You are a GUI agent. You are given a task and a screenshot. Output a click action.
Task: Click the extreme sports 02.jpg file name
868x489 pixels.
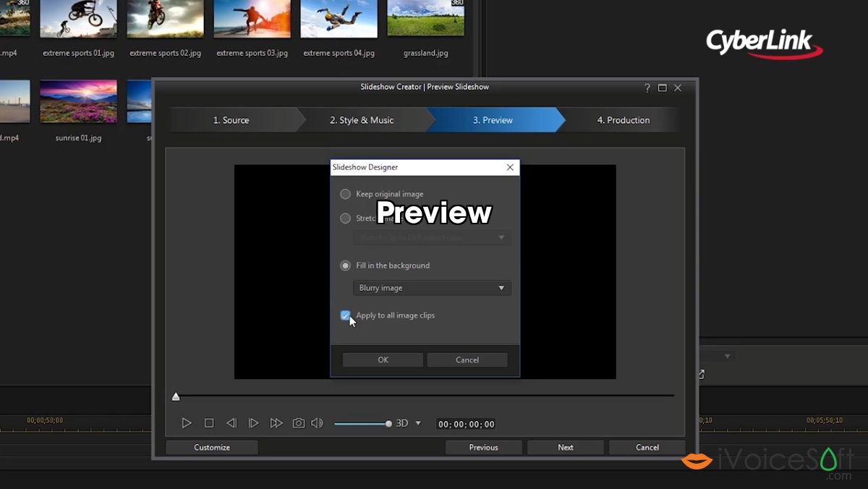click(x=165, y=54)
